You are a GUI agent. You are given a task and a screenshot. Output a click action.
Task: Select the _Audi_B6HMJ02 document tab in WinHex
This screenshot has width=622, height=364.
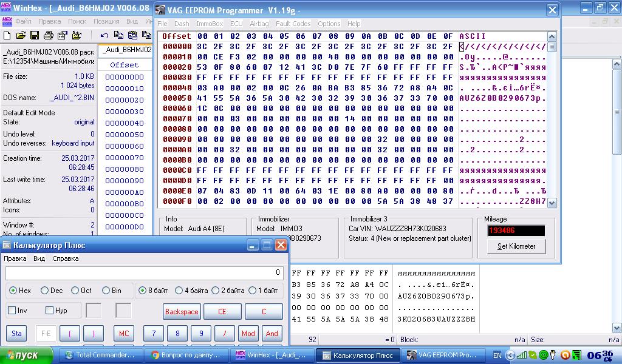click(x=125, y=50)
